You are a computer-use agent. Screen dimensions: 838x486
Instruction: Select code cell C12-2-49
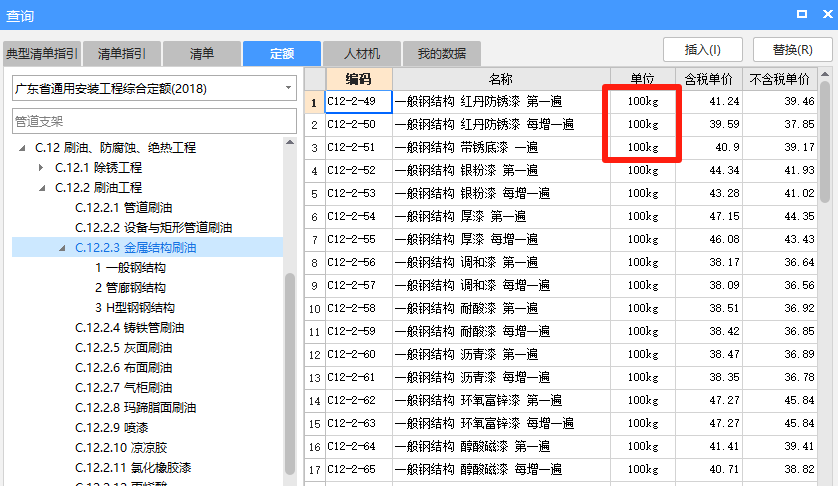point(359,102)
